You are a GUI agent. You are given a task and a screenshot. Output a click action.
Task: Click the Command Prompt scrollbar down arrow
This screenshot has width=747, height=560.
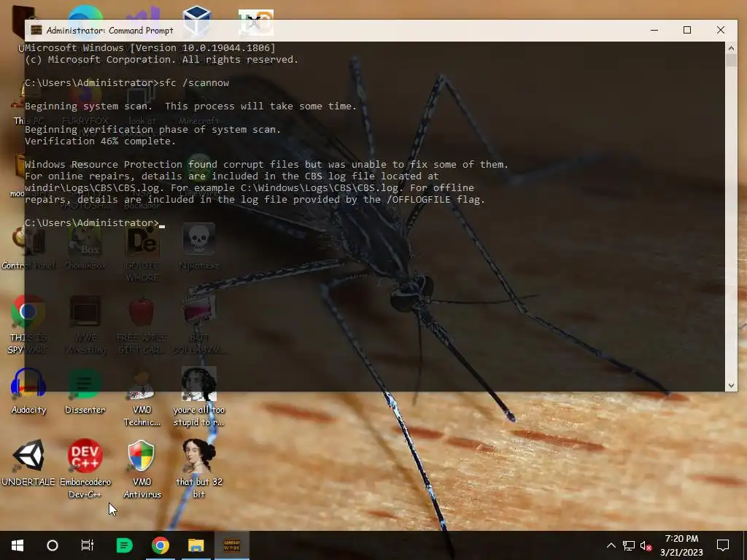731,385
